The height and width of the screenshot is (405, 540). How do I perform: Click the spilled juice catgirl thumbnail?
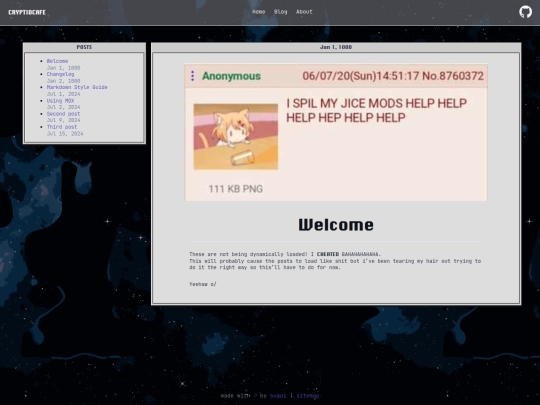236,137
